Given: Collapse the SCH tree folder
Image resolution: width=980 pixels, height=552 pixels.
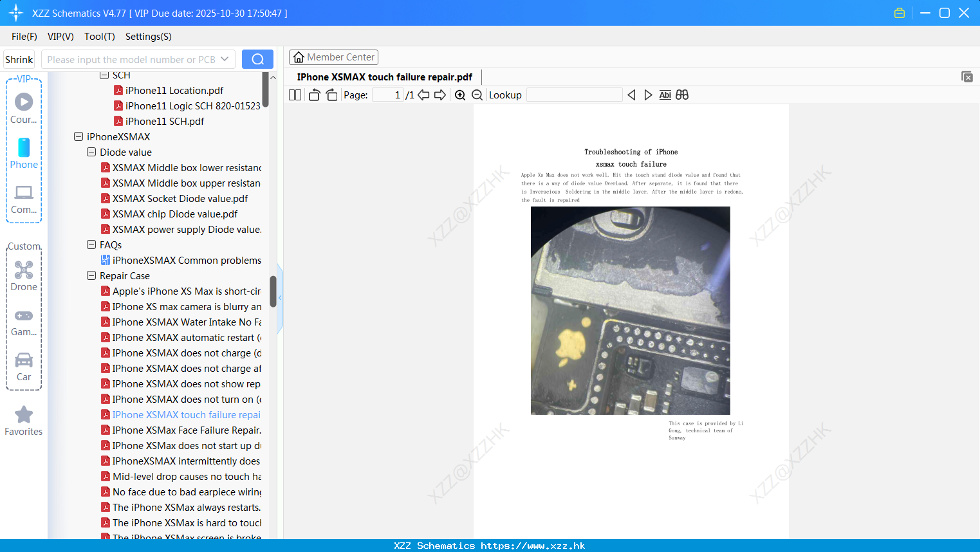Looking at the screenshot, I should point(104,75).
